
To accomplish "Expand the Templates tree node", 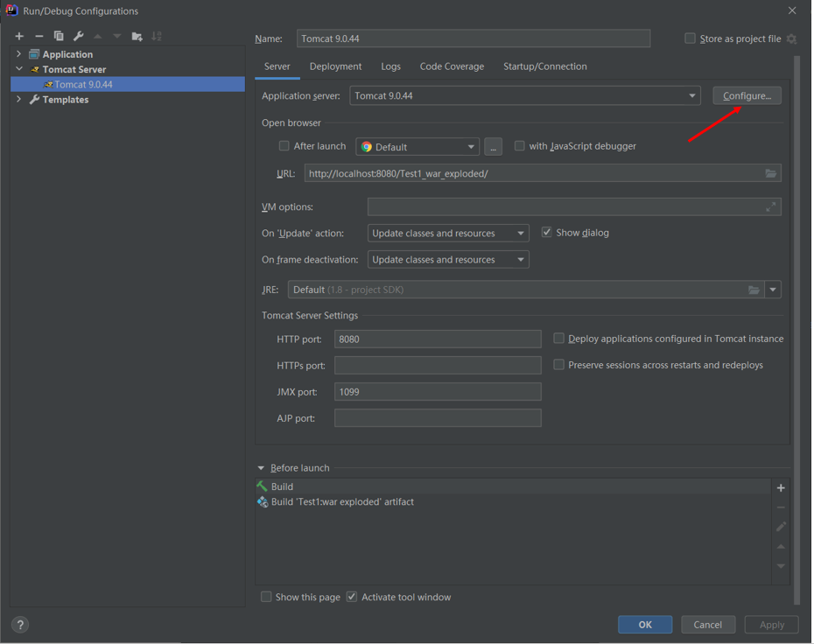I will click(19, 99).
